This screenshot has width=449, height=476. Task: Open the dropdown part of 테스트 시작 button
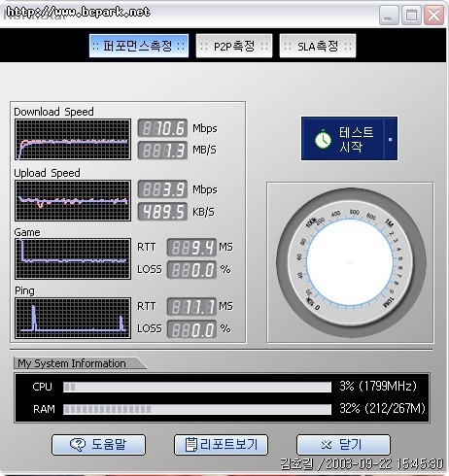[391, 139]
